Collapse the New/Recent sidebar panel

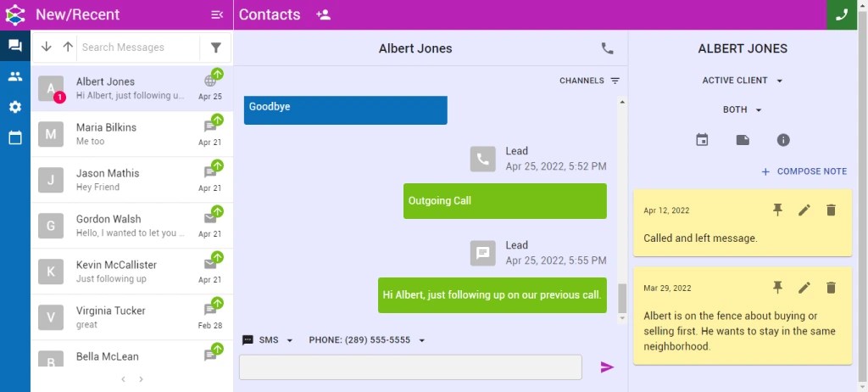point(217,15)
